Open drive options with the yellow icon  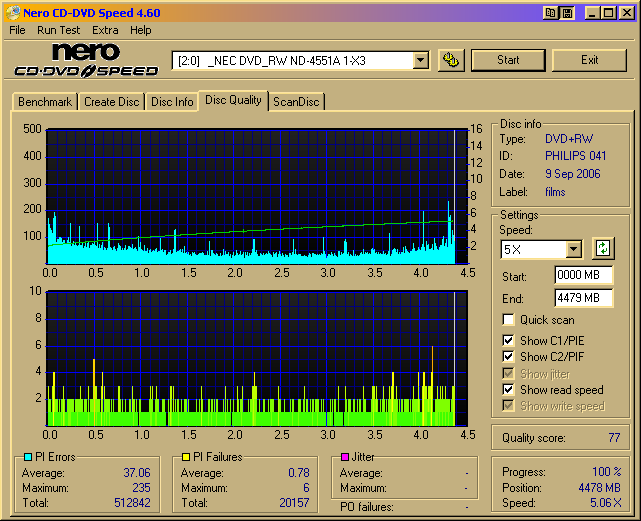coord(452,60)
